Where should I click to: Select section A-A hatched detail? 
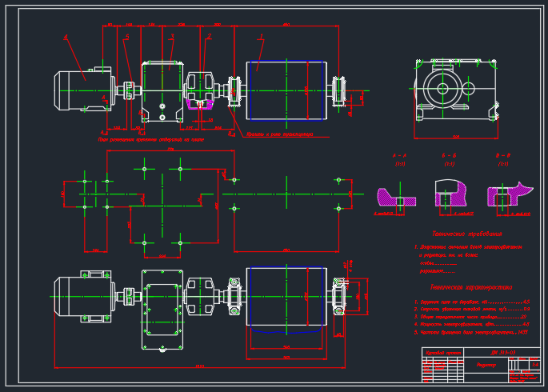396,198
